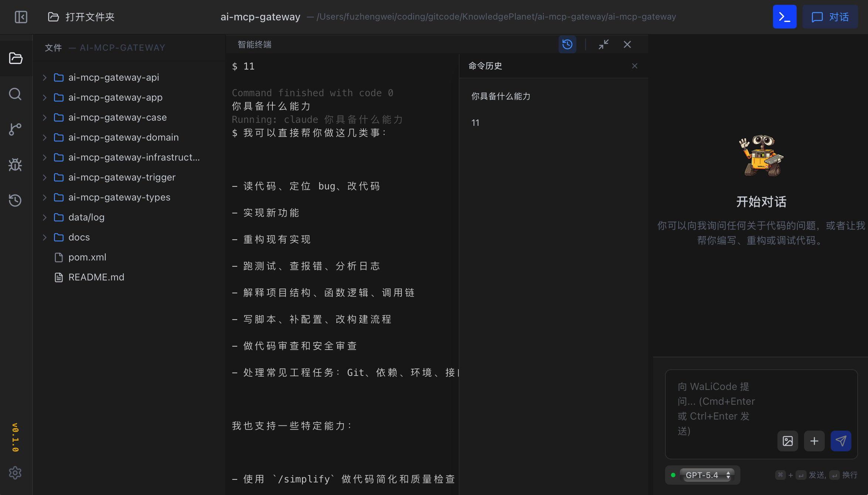Open the GPT-5.4 model dropdown

coord(707,475)
